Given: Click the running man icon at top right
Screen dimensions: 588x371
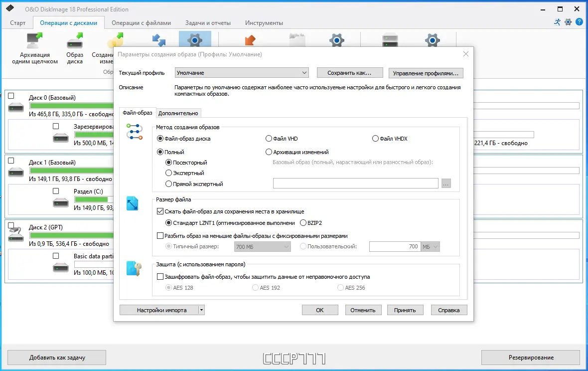Looking at the screenshot, I should point(557,22).
